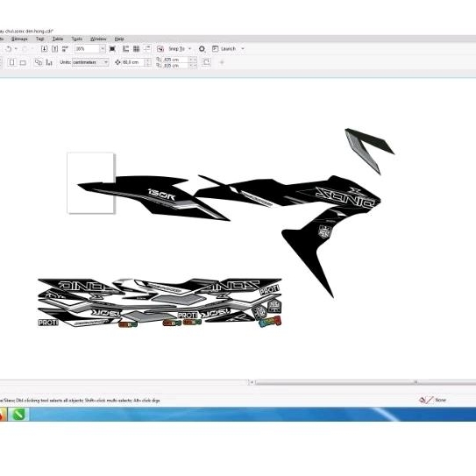The width and height of the screenshot is (476, 476).
Task: Toggle Show guidelines icon
Action: pyautogui.click(x=147, y=48)
